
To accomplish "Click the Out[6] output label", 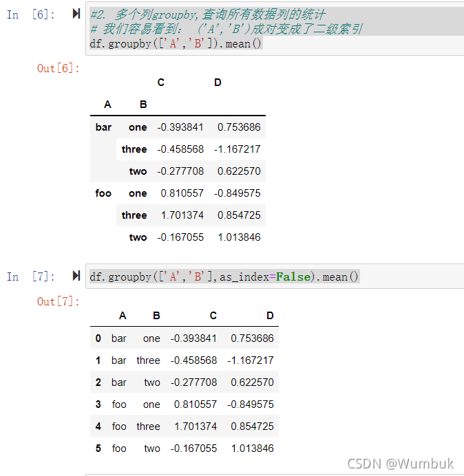I will pyautogui.click(x=58, y=68).
